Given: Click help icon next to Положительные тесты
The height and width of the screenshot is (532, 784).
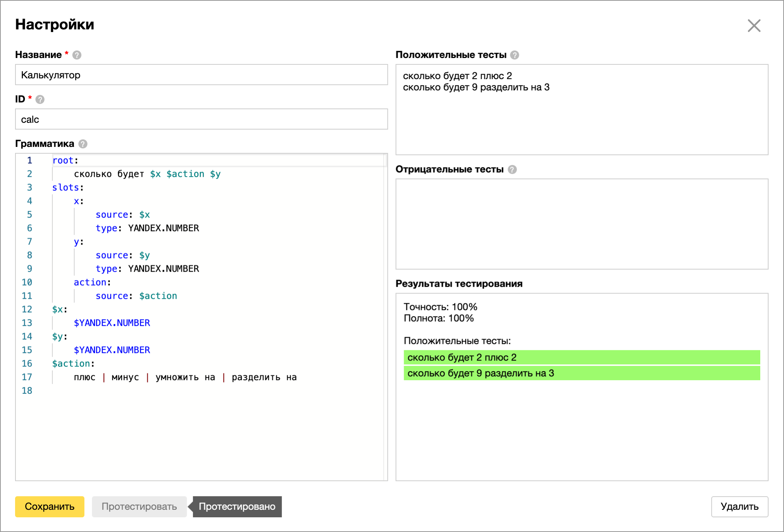Looking at the screenshot, I should (514, 55).
